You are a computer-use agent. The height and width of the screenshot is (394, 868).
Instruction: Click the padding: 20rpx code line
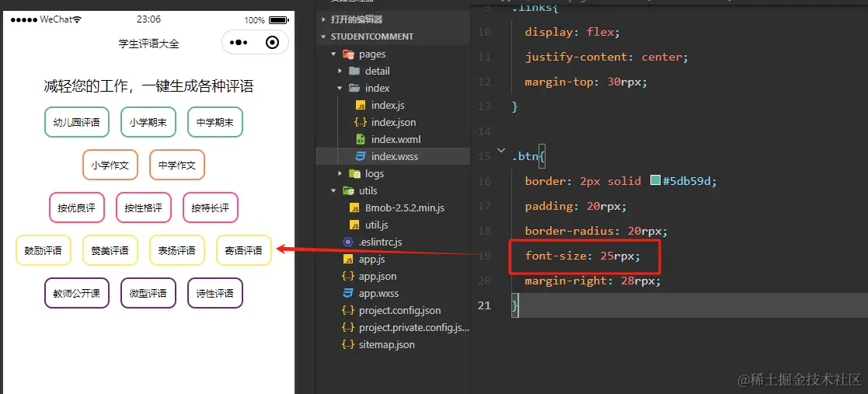tap(576, 207)
